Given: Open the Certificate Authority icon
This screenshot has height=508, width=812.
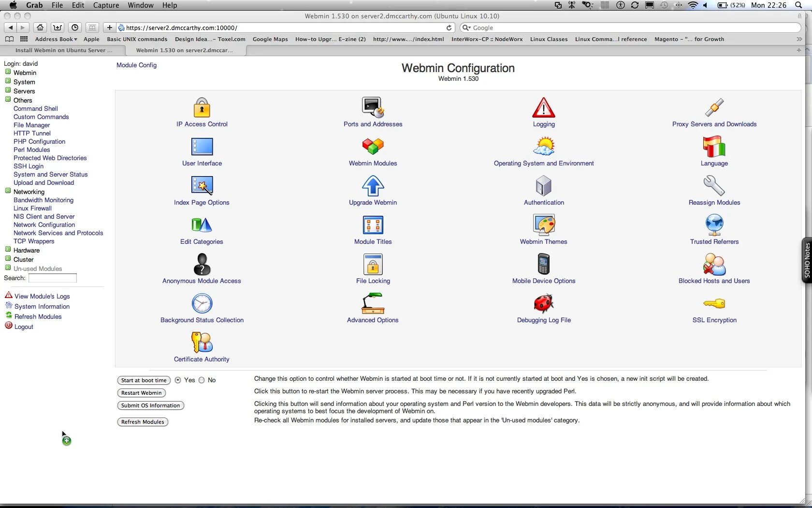Looking at the screenshot, I should coord(202,343).
